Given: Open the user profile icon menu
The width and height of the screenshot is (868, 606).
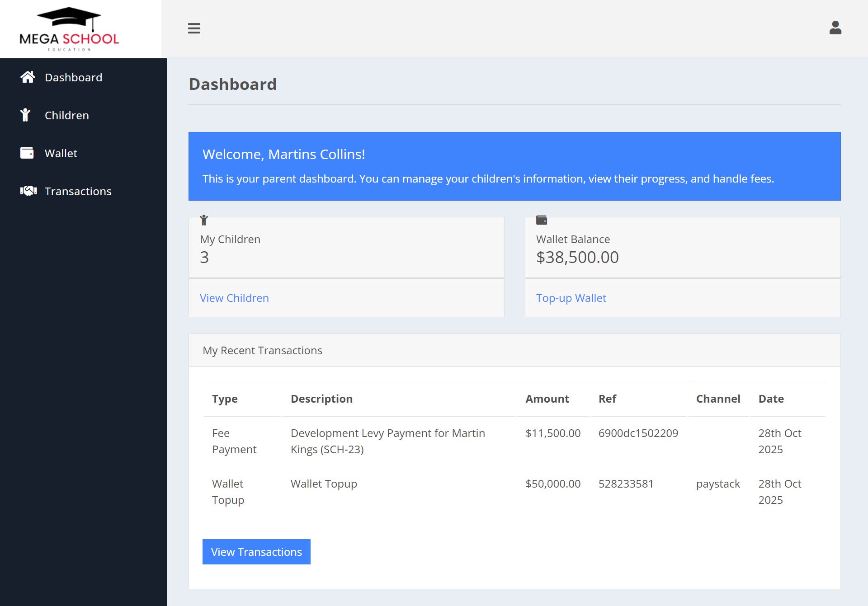Looking at the screenshot, I should click(x=835, y=28).
